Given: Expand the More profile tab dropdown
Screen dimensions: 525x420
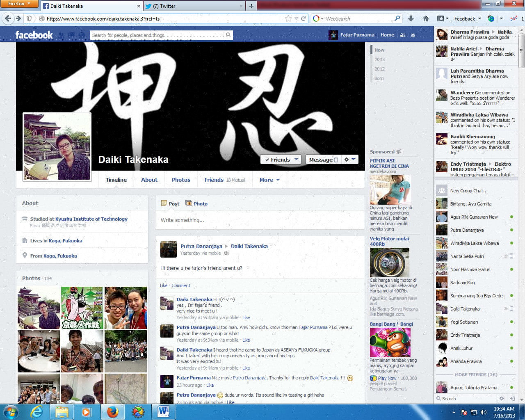Looking at the screenshot, I should tap(269, 180).
